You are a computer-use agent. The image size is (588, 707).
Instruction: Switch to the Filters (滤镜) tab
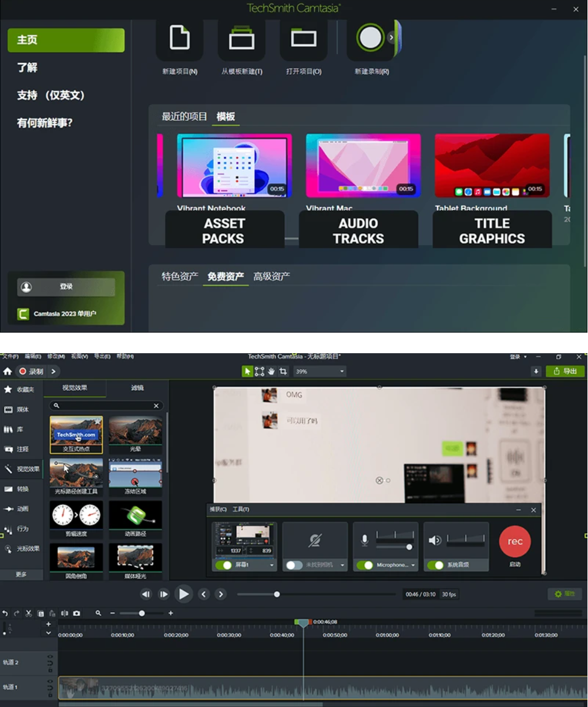point(137,388)
